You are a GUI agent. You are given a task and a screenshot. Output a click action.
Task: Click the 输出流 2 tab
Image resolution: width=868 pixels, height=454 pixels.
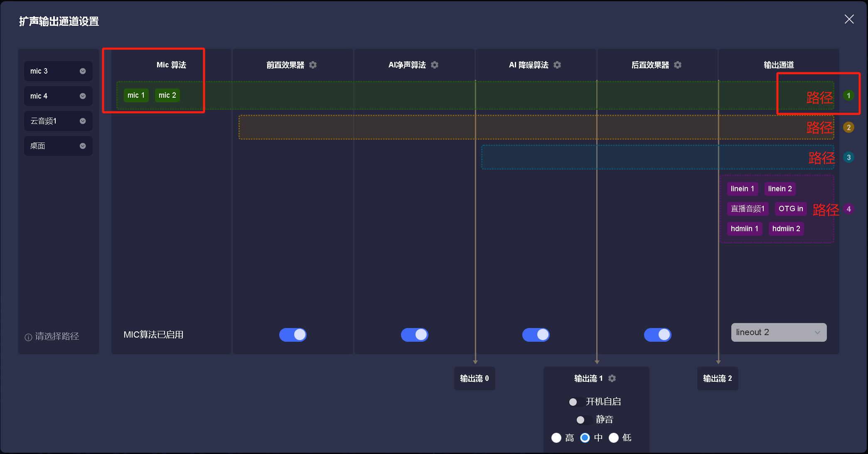pyautogui.click(x=718, y=378)
